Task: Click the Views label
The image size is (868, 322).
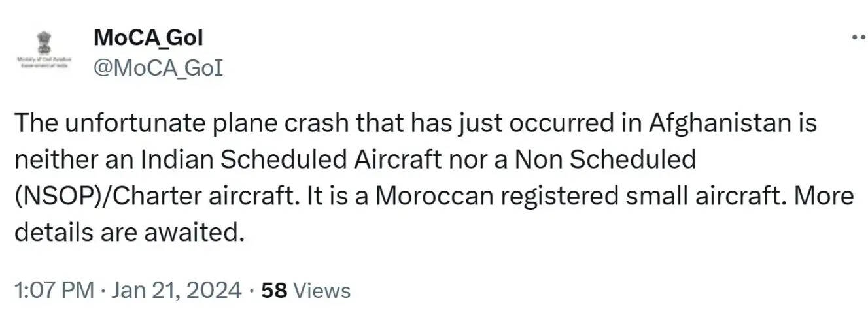Action: tap(322, 290)
